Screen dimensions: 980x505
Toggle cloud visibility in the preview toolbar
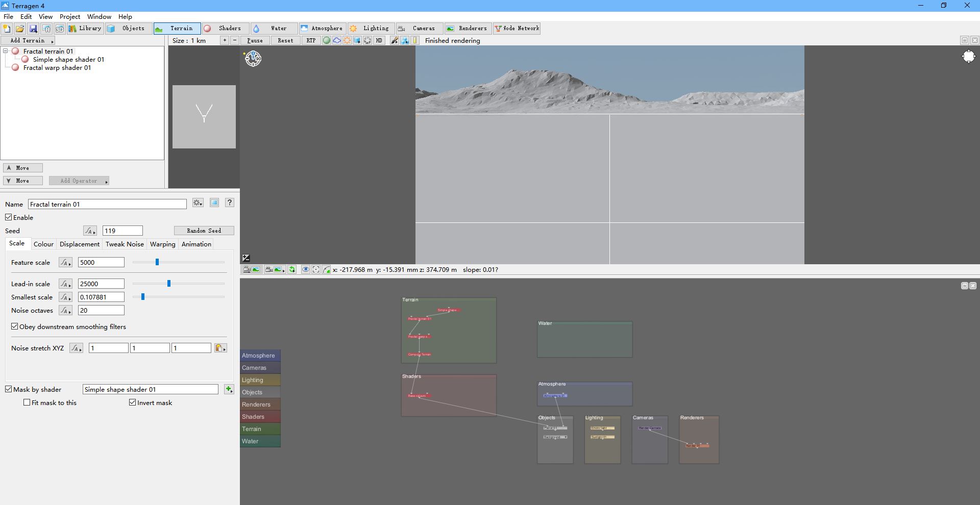pyautogui.click(x=336, y=40)
